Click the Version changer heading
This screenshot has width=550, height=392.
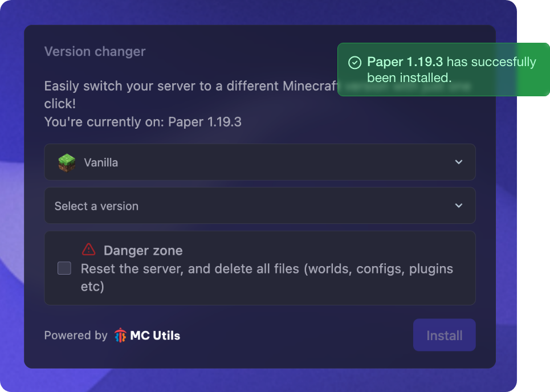95,51
